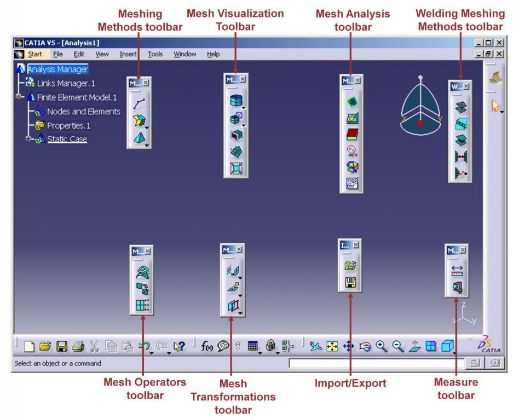Click the cutting plane icon in Mesh Visualization
This screenshot has width=519, height=420.
tap(236, 135)
